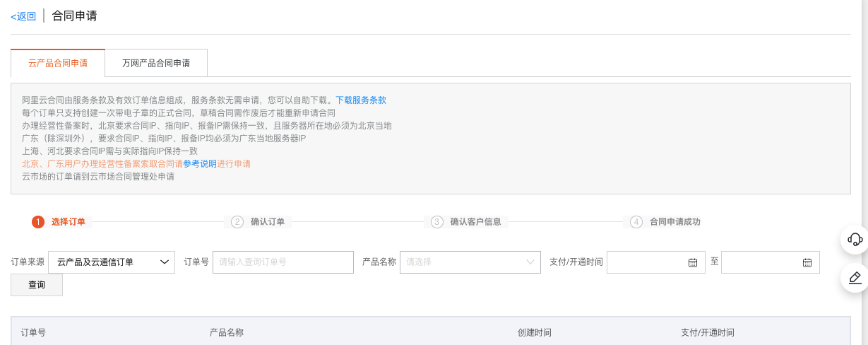
Task: Open the start date calendar icon
Action: point(692,262)
